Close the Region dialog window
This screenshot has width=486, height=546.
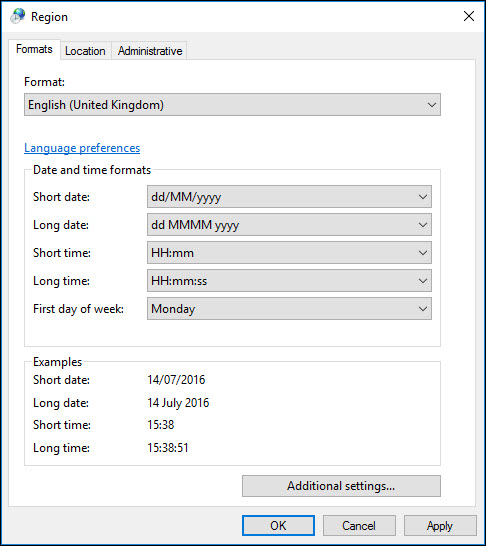coord(469,16)
